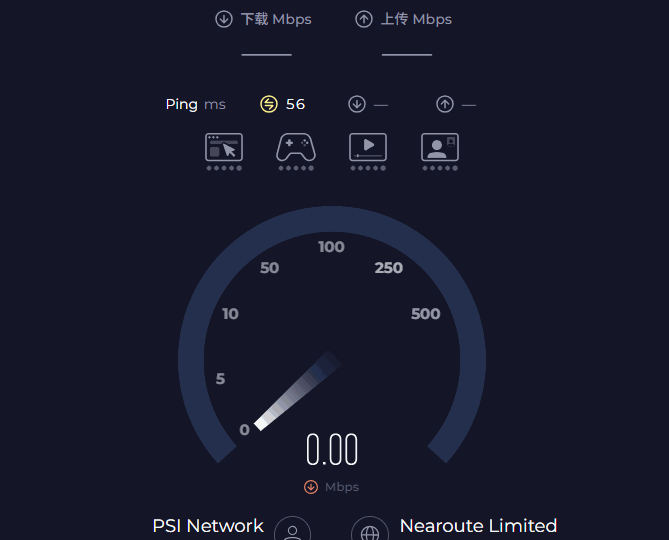Select the gaming controller rating icon
Image resolution: width=669 pixels, height=540 pixels.
[x=296, y=147]
